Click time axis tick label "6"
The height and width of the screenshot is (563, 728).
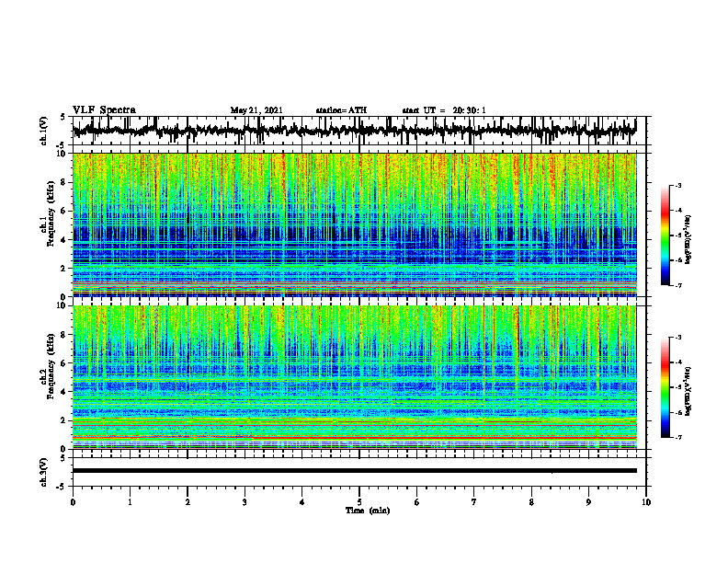pyautogui.click(x=417, y=502)
